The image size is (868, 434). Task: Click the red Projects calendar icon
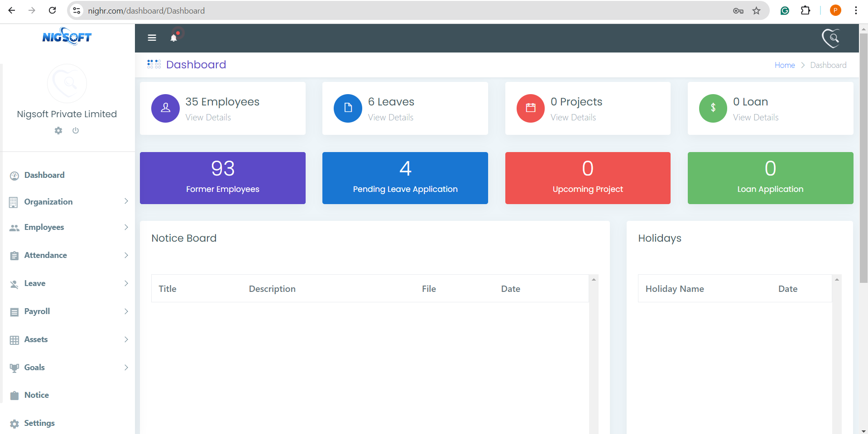(531, 108)
